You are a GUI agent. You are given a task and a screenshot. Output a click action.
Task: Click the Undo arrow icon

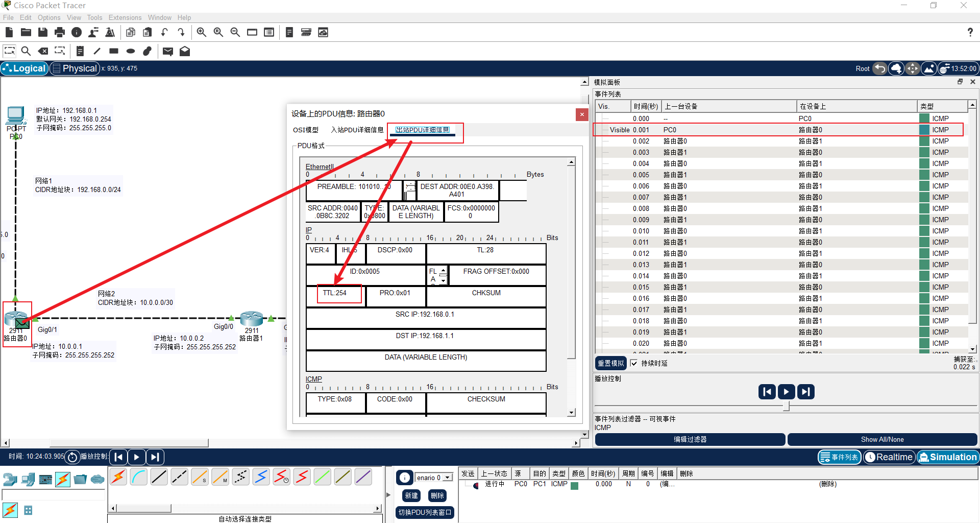[164, 32]
